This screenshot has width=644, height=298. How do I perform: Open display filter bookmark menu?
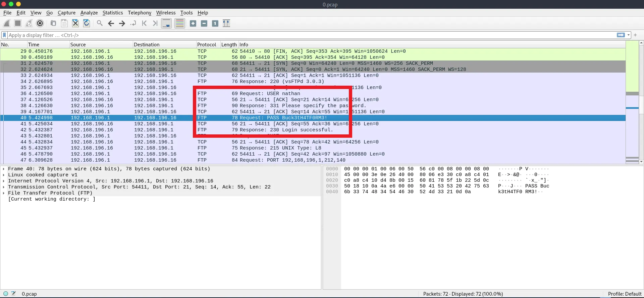(x=4, y=35)
